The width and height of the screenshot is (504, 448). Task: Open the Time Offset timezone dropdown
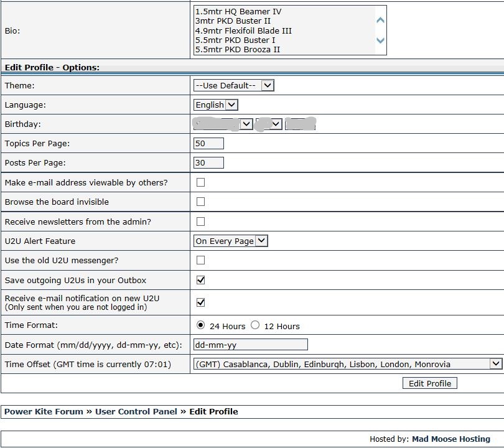(347, 364)
